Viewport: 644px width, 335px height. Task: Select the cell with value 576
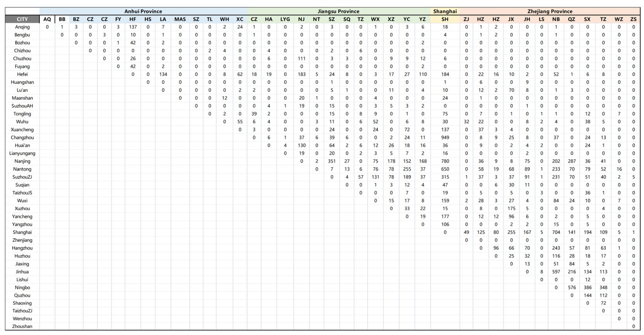(572, 288)
